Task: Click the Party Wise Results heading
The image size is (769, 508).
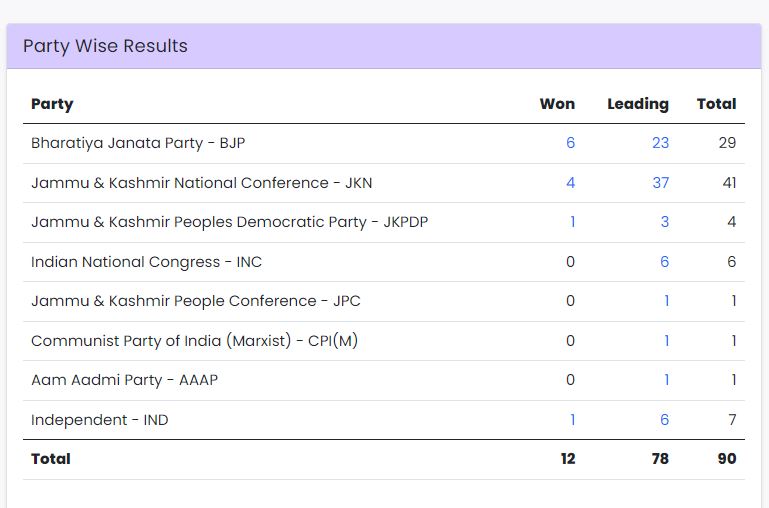Action: (x=105, y=46)
